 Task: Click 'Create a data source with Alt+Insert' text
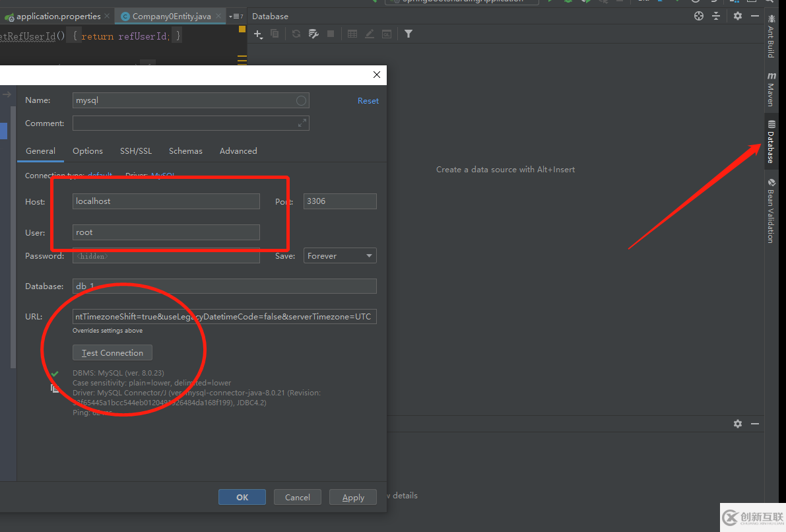(x=506, y=170)
